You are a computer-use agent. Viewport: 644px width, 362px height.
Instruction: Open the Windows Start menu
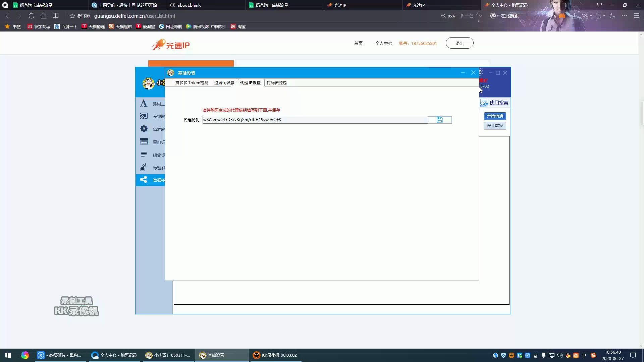[8, 355]
